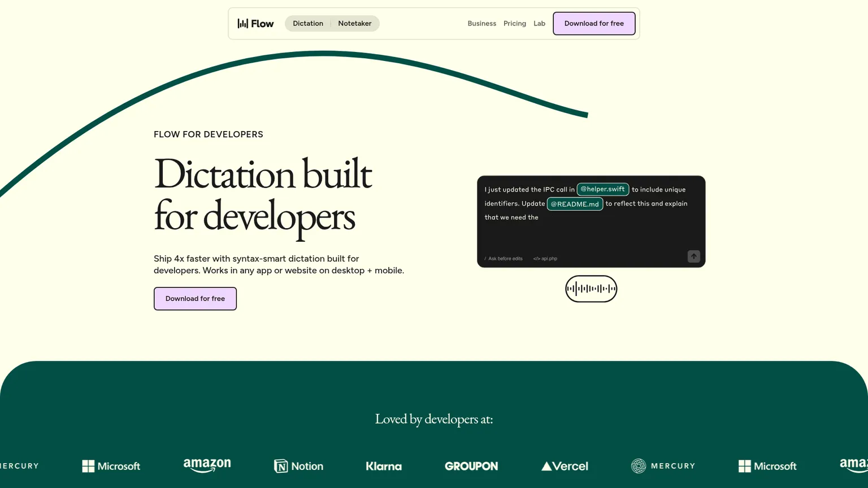The image size is (868, 488).
Task: Select the @README.md file tag
Action: point(575,204)
